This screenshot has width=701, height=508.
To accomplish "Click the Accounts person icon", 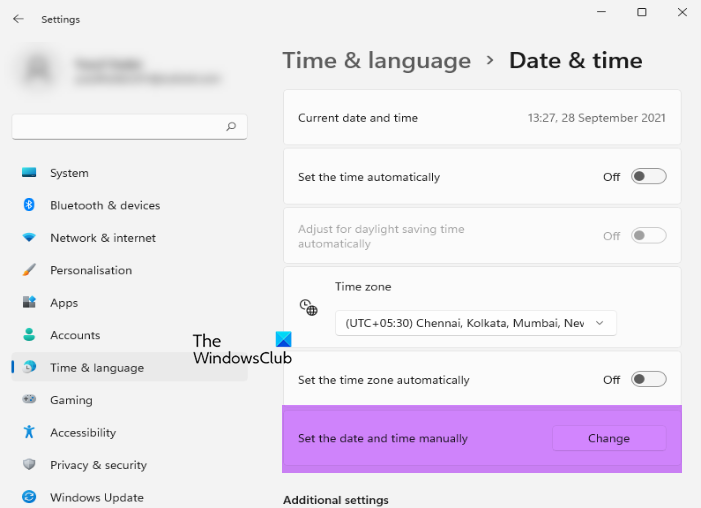I will (x=29, y=335).
